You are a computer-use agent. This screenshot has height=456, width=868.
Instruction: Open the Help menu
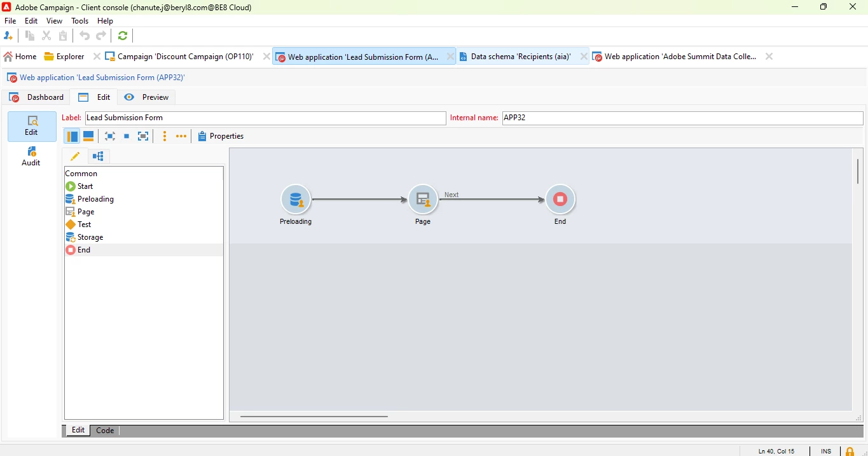coord(106,21)
